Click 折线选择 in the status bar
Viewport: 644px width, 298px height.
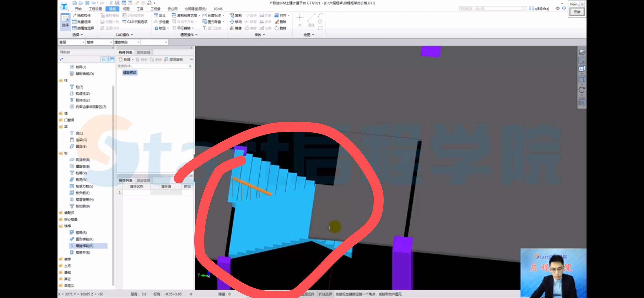325,294
